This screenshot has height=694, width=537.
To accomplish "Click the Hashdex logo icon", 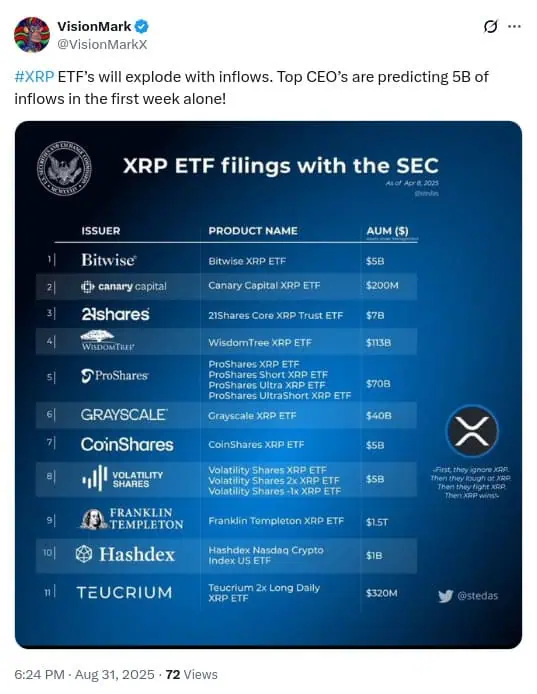I will [84, 554].
